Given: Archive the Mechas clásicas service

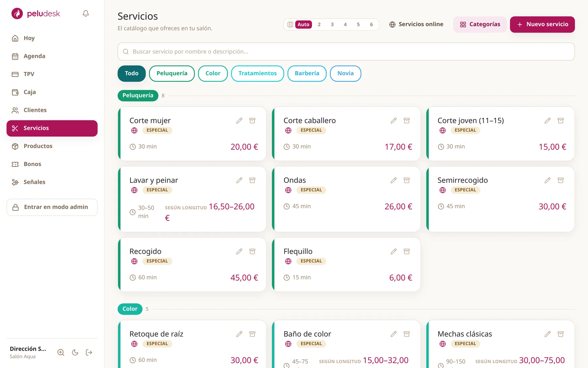Looking at the screenshot, I should pos(561,334).
